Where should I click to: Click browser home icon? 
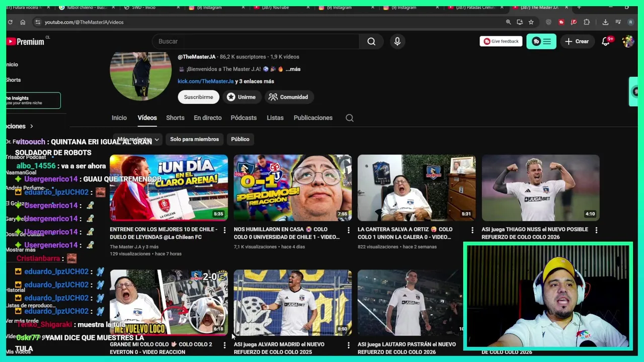click(x=23, y=22)
